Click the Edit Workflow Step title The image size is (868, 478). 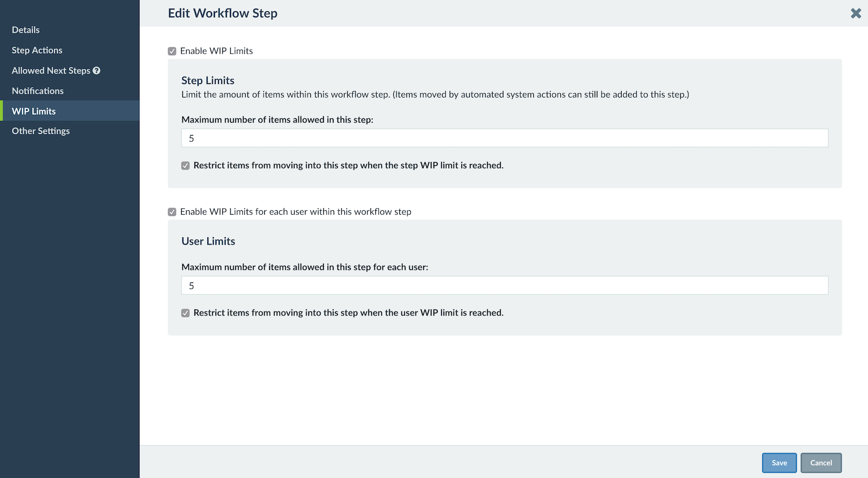tap(223, 13)
